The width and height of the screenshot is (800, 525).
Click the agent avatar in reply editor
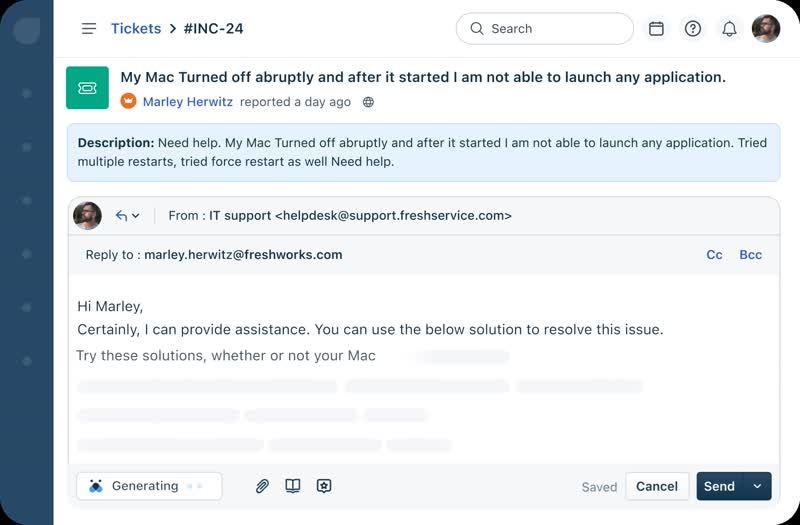(87, 215)
